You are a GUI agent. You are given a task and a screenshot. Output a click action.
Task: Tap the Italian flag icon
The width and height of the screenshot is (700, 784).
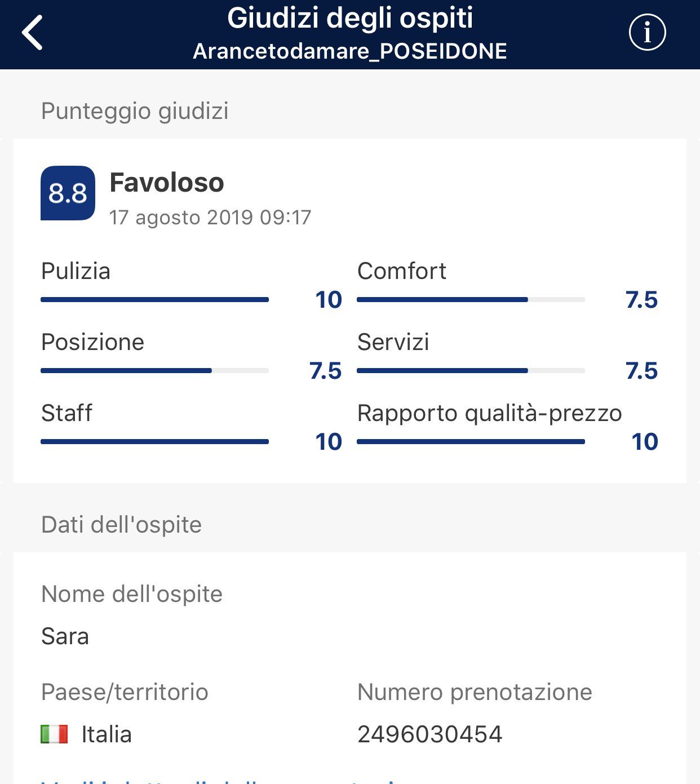click(54, 734)
